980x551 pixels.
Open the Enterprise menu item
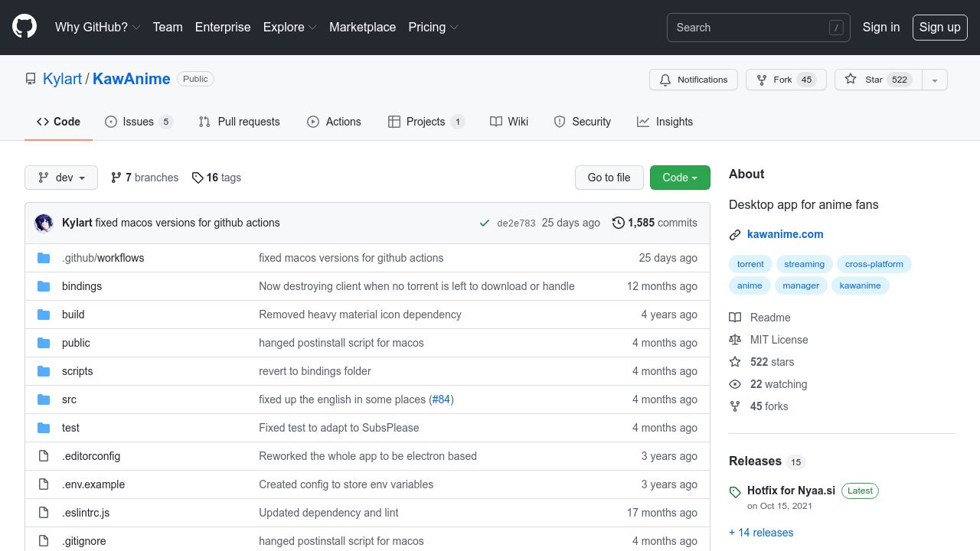(x=223, y=27)
